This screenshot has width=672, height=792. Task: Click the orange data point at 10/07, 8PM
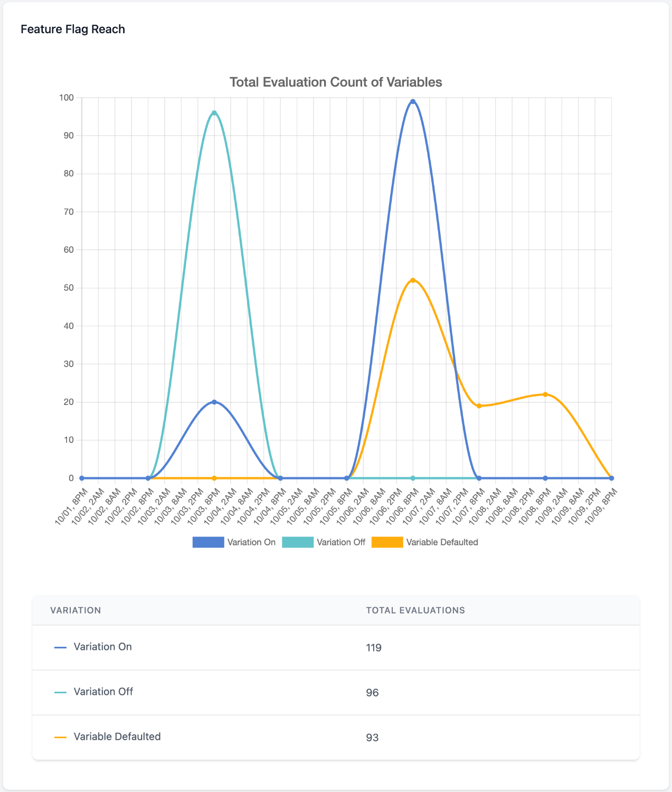479,406
